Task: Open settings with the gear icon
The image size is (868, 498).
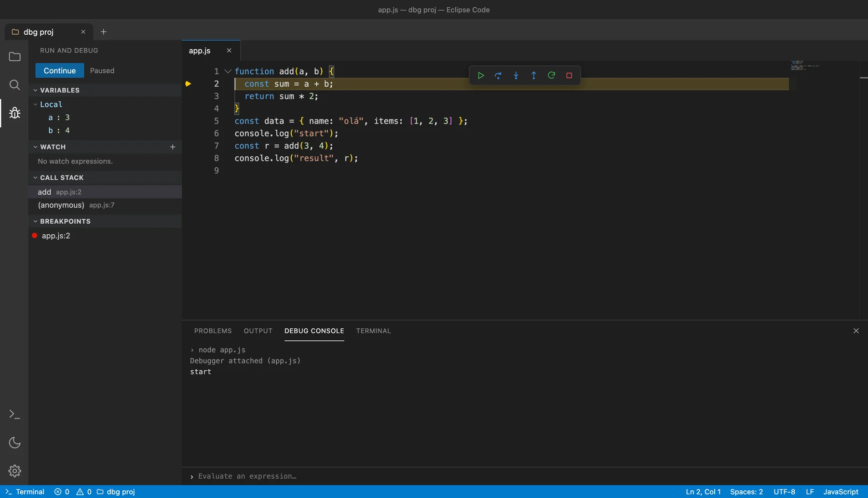Action: [14, 471]
